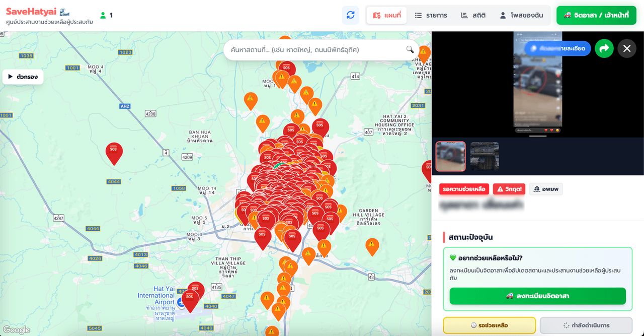Image resolution: width=644 pixels, height=336 pixels.
Task: Switch to the รายการ list tab
Action: pos(431,15)
